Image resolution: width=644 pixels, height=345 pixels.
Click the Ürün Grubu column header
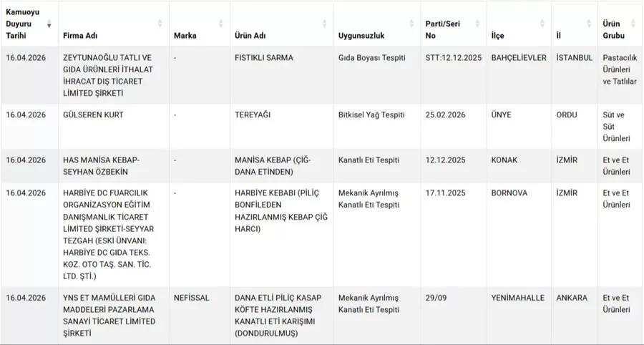tap(614, 29)
